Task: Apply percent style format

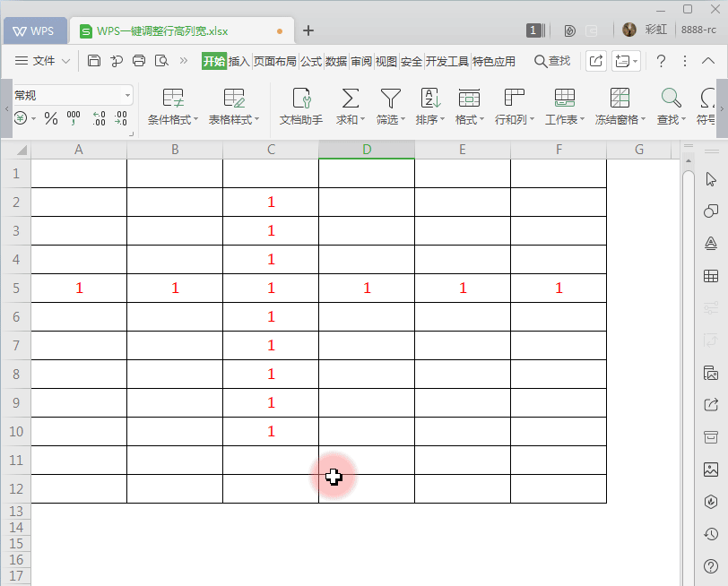Action: tap(51, 118)
